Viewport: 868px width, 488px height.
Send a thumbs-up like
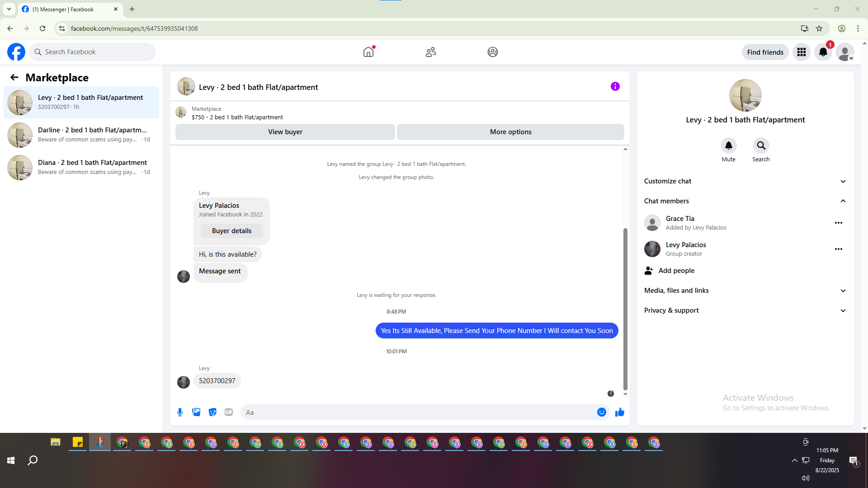click(x=620, y=412)
